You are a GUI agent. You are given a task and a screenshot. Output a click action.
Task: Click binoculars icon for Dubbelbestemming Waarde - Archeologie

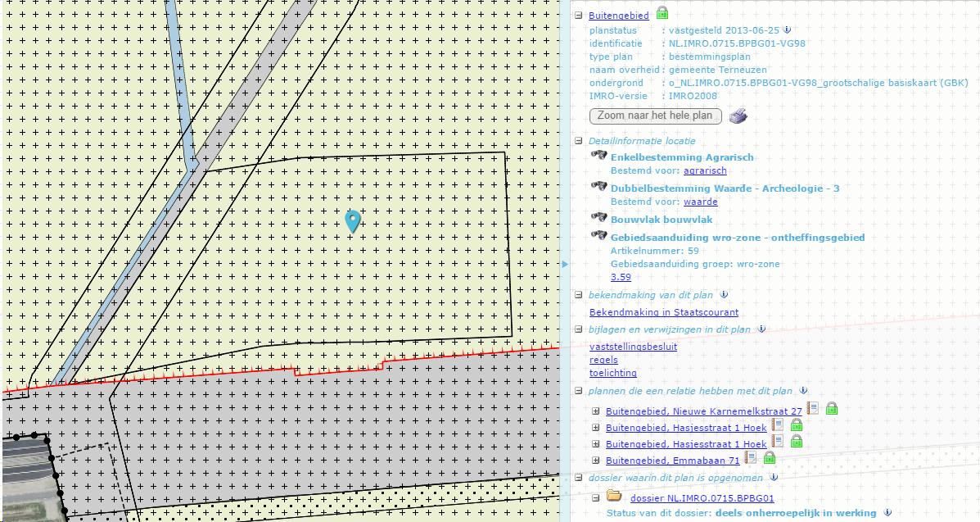pos(598,186)
